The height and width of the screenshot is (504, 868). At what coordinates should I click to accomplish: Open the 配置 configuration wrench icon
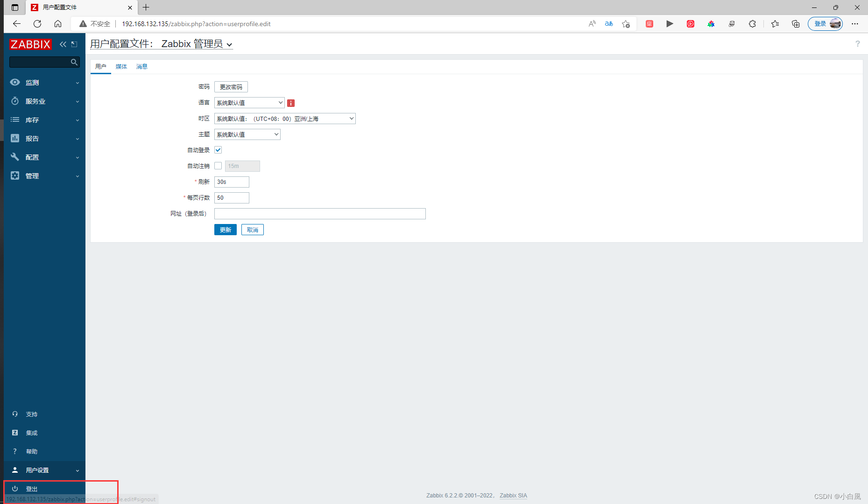(x=15, y=157)
